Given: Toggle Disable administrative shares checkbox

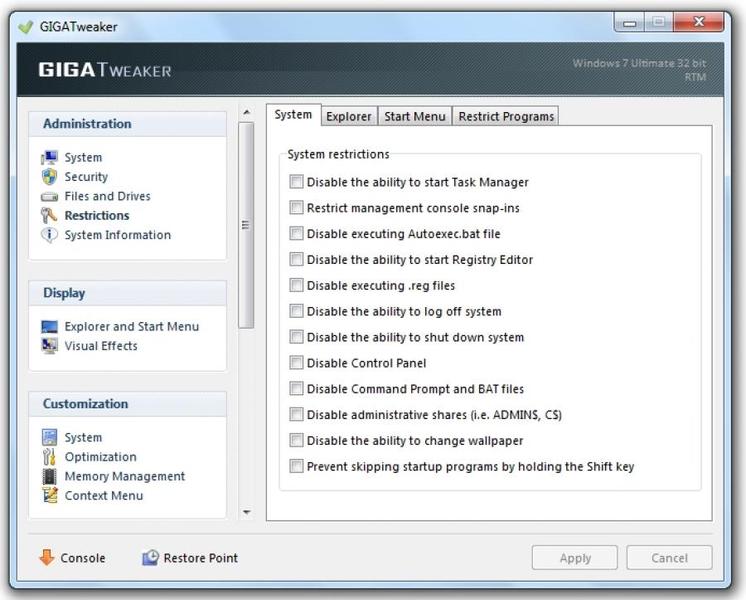Looking at the screenshot, I should point(296,414).
